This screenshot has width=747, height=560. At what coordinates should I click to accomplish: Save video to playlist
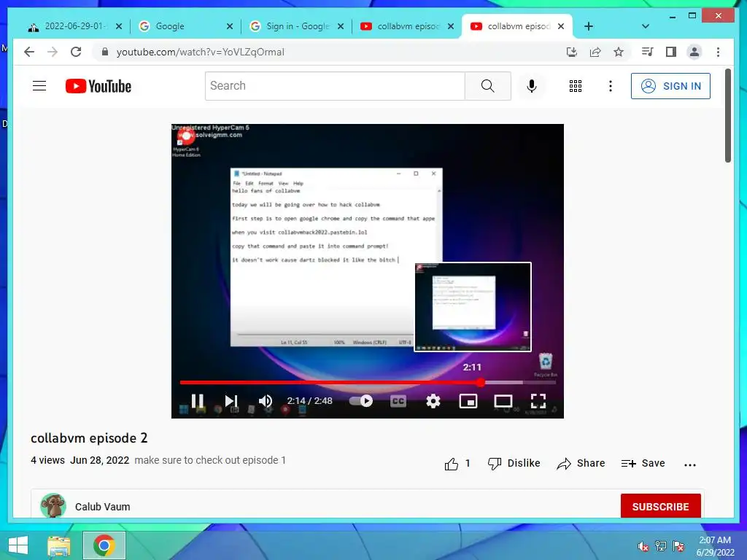[x=643, y=463]
